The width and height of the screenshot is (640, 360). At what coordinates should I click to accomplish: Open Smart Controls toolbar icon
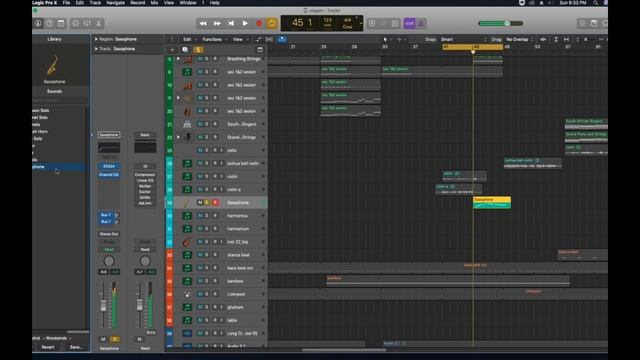tap(76, 23)
